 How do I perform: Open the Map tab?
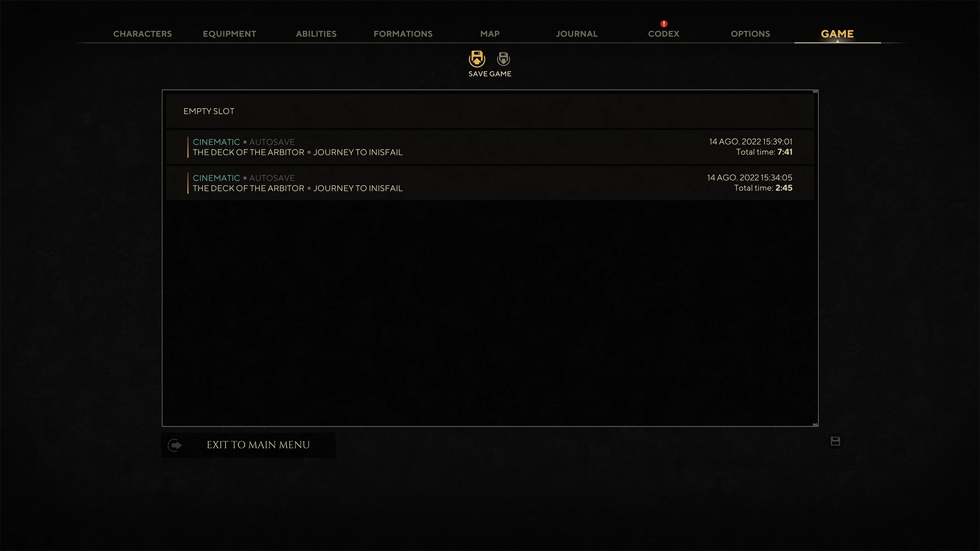(489, 34)
